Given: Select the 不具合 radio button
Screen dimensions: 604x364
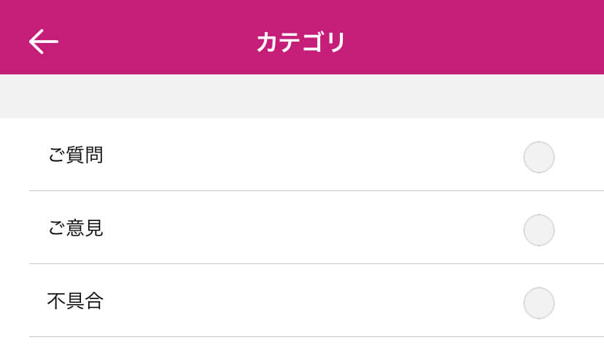Looking at the screenshot, I should tap(539, 303).
